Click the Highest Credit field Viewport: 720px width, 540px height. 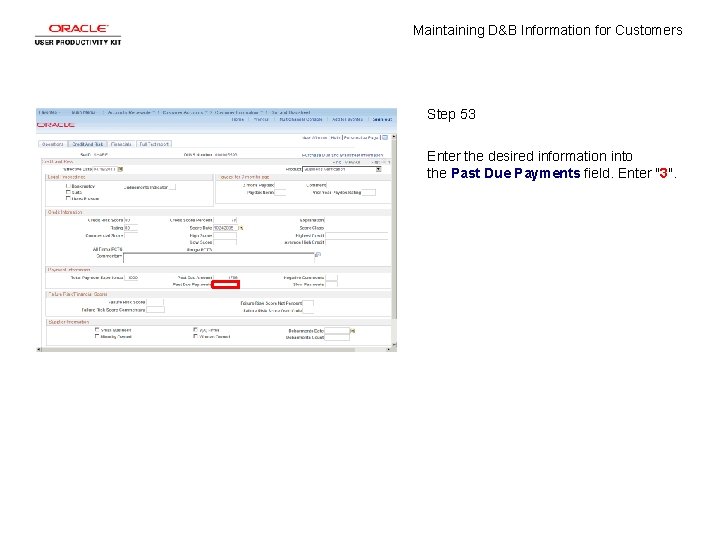click(357, 236)
